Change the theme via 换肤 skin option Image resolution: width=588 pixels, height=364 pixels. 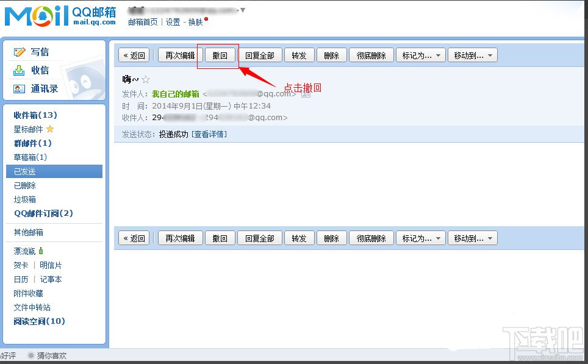tap(198, 22)
